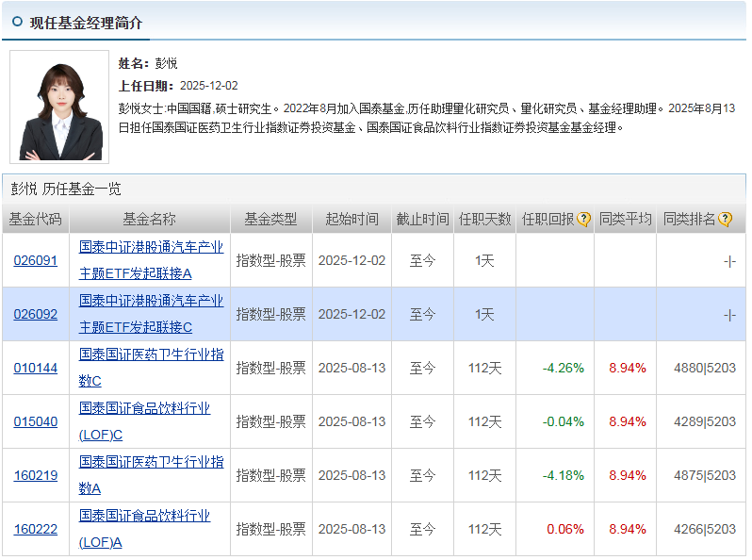This screenshot has height=560, width=752.
Task: Click 至今 end time in row 160219
Action: pyautogui.click(x=422, y=475)
